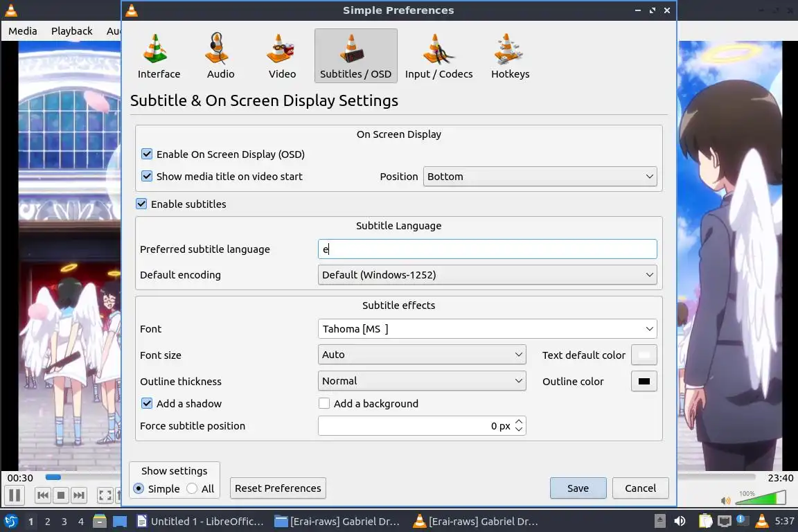Click the VLC system tray icon
This screenshot has height=532, width=798.
coord(761,522)
